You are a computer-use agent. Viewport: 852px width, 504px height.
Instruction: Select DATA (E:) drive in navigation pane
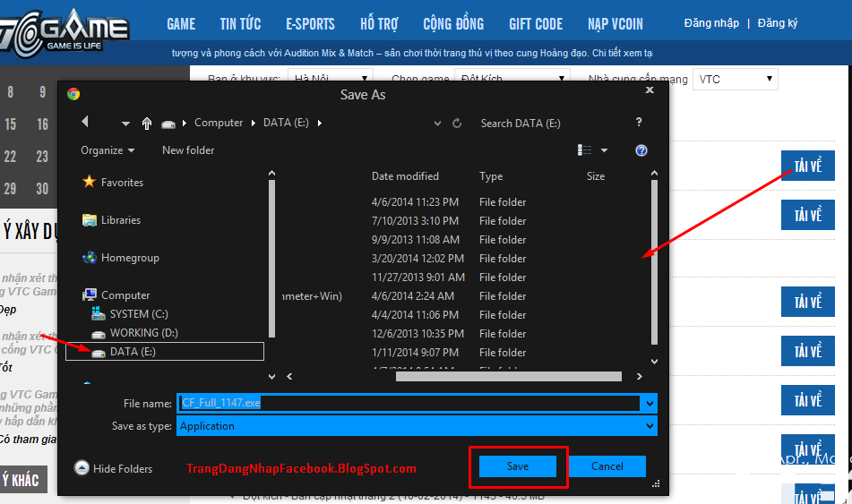click(165, 352)
